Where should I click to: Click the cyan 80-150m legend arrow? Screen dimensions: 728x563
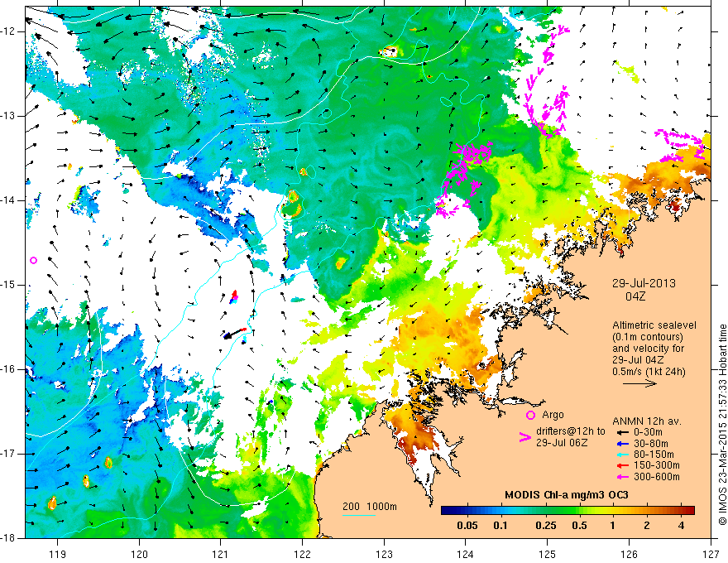tap(623, 455)
